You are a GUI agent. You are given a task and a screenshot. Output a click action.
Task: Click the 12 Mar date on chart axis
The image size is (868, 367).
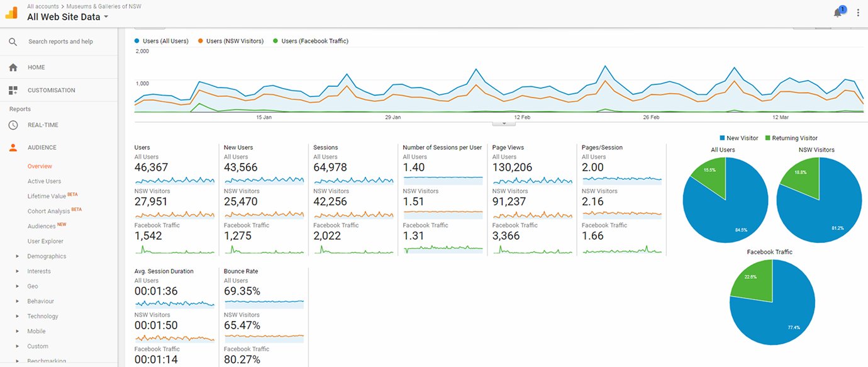point(780,117)
